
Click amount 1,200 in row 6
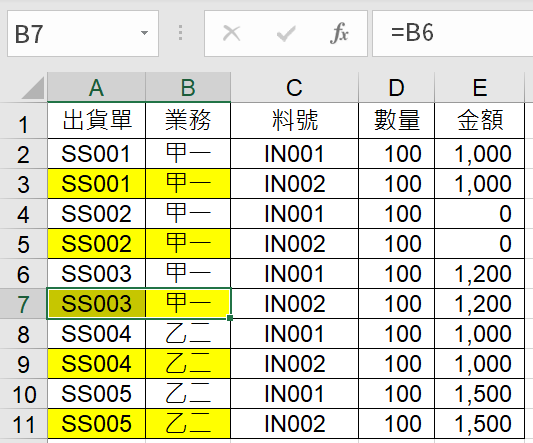pos(479,273)
